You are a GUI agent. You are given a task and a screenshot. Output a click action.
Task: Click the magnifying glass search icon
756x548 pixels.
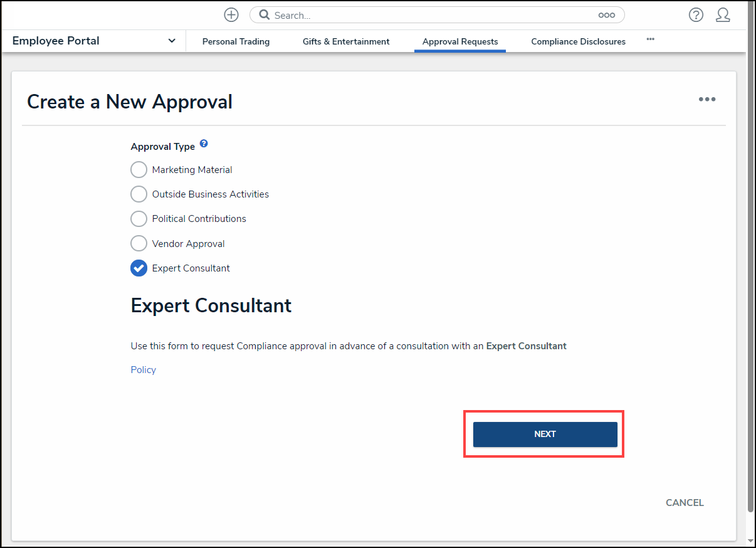point(265,15)
